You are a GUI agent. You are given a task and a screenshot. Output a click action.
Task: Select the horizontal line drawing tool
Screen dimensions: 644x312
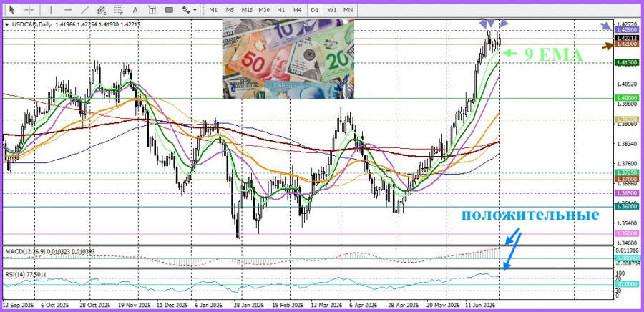click(68, 9)
